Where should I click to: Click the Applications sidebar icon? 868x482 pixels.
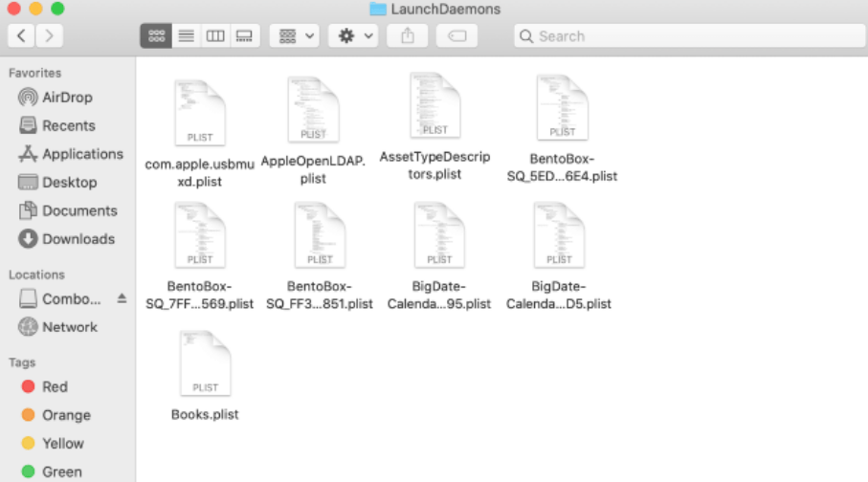(28, 154)
